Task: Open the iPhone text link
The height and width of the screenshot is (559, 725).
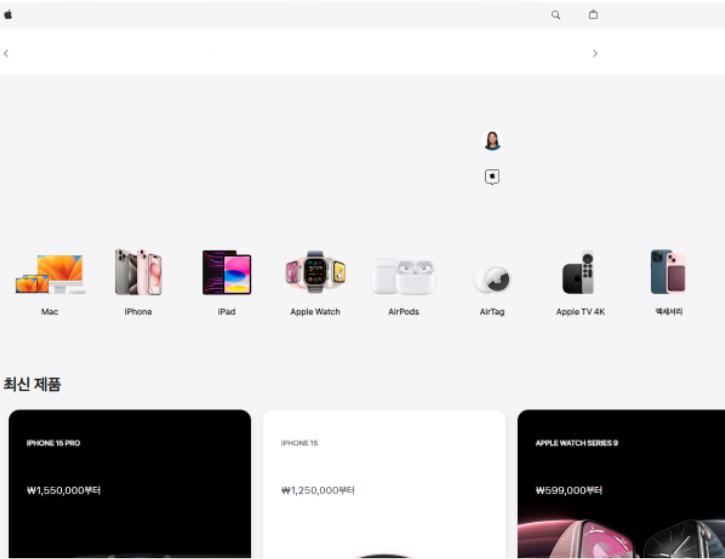Action: coord(138,312)
